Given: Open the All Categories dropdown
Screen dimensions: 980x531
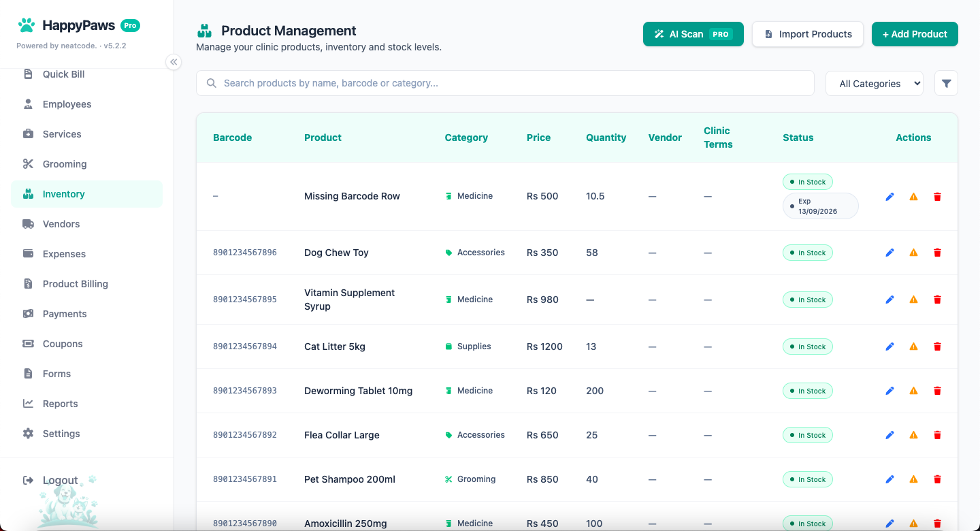Looking at the screenshot, I should pos(875,83).
